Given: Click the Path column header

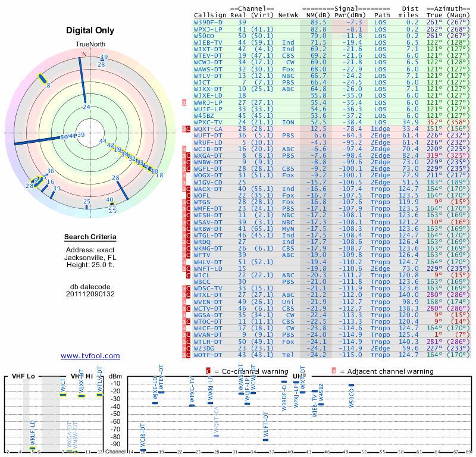Looking at the screenshot, I should point(382,15).
